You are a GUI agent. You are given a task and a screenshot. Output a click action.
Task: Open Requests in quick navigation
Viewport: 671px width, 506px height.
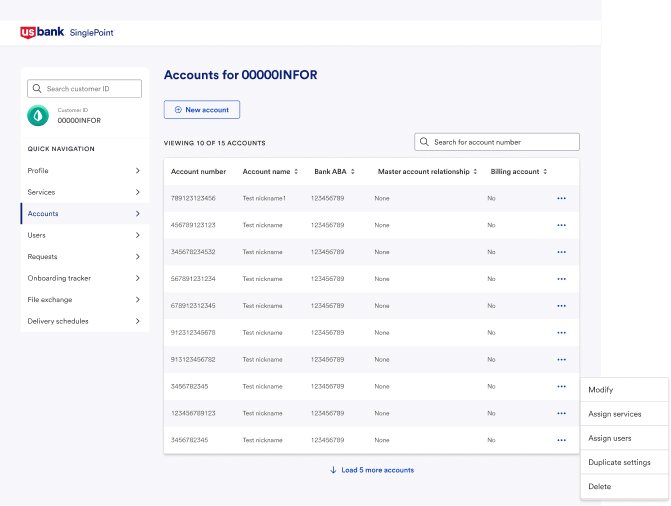click(x=85, y=256)
